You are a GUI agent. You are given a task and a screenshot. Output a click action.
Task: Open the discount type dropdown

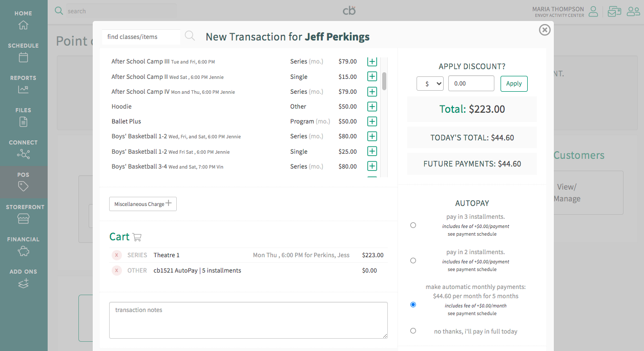point(430,84)
